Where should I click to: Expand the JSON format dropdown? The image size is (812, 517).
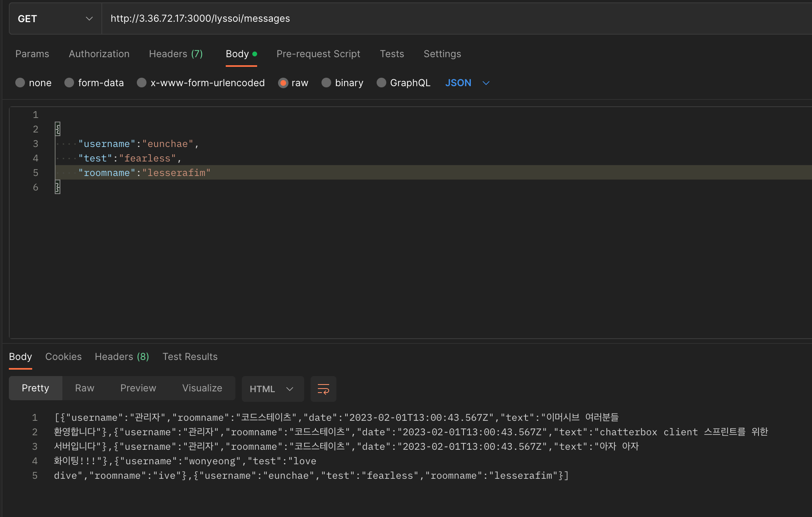467,83
